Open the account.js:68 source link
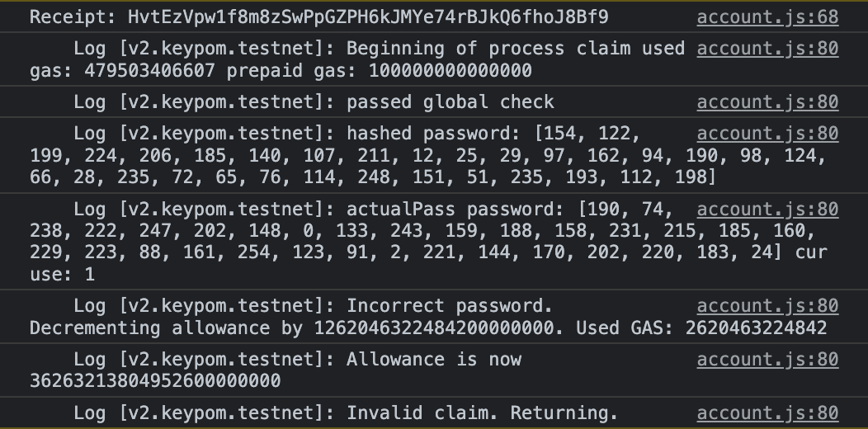 click(x=767, y=16)
